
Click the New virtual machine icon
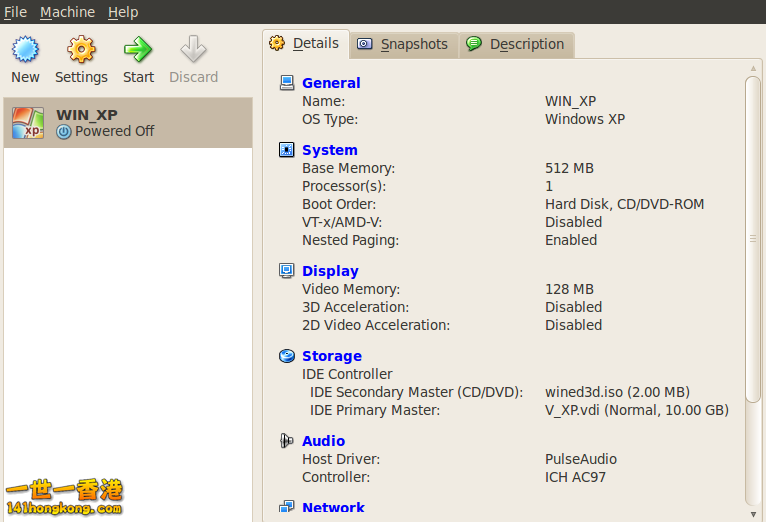(x=25, y=50)
